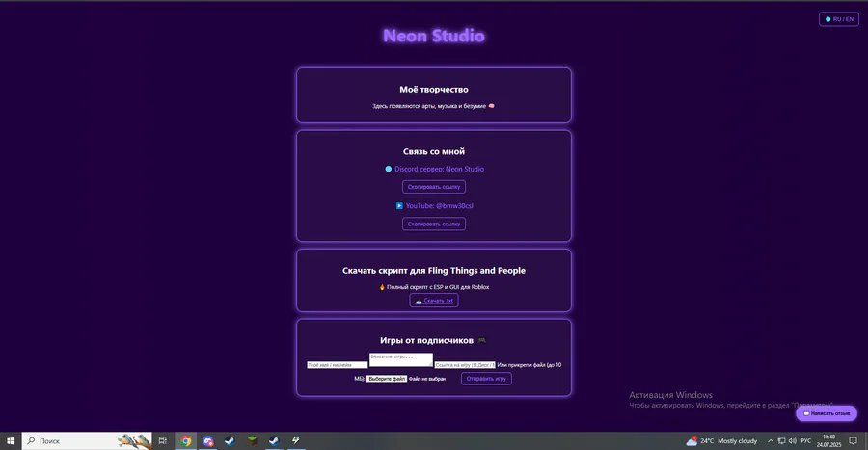This screenshot has width=868, height=450.
Task: Open the Windows Start menu
Action: (11, 440)
